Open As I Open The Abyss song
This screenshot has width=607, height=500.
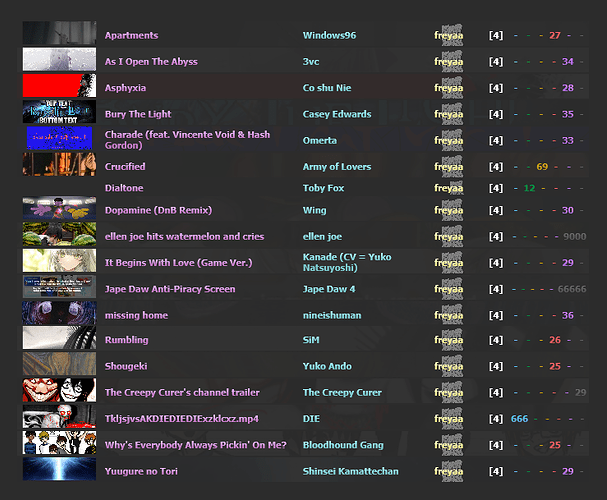pos(151,62)
